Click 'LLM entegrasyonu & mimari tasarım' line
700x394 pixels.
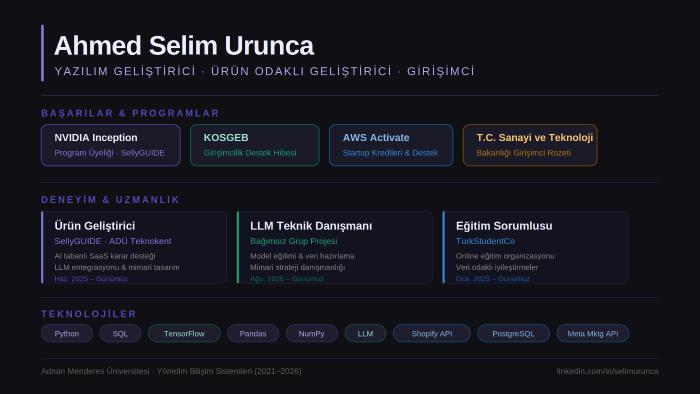point(117,267)
